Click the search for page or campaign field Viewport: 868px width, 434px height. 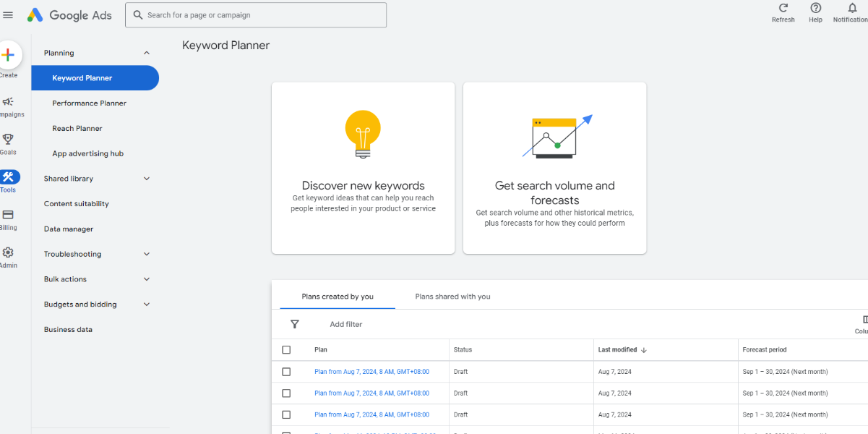tap(256, 15)
